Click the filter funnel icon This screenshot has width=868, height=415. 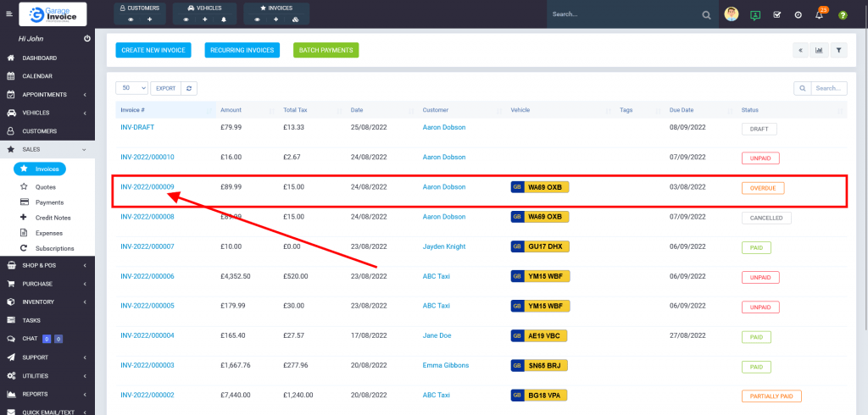click(x=838, y=50)
